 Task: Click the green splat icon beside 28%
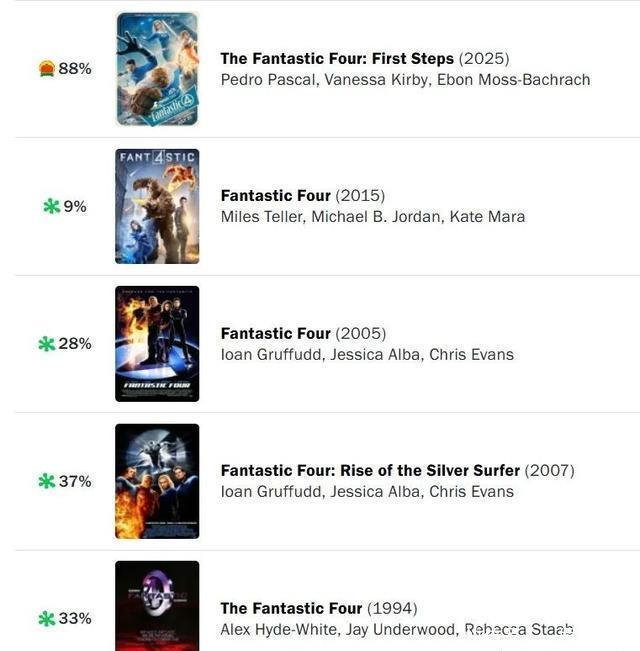tap(47, 344)
